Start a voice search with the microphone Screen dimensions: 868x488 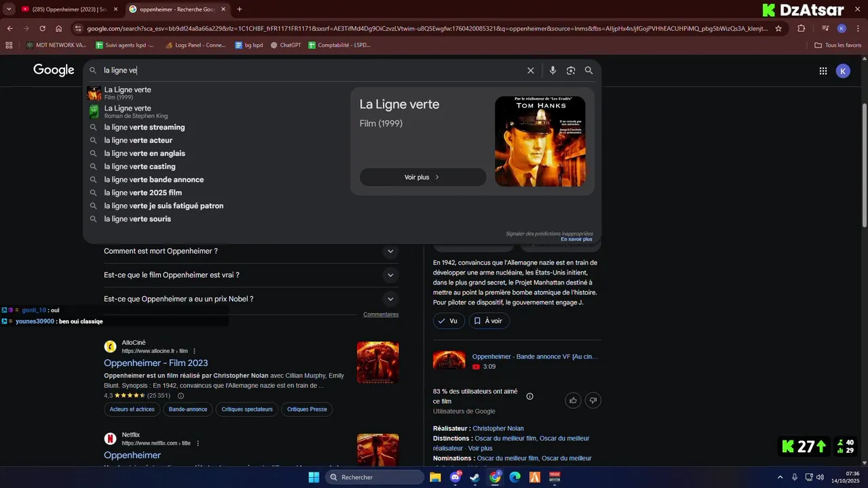tap(553, 70)
